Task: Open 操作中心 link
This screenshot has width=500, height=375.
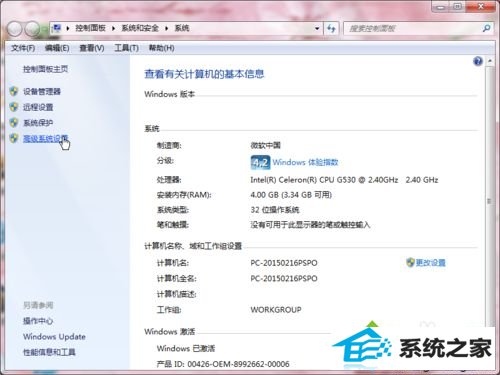Action: pyautogui.click(x=38, y=321)
